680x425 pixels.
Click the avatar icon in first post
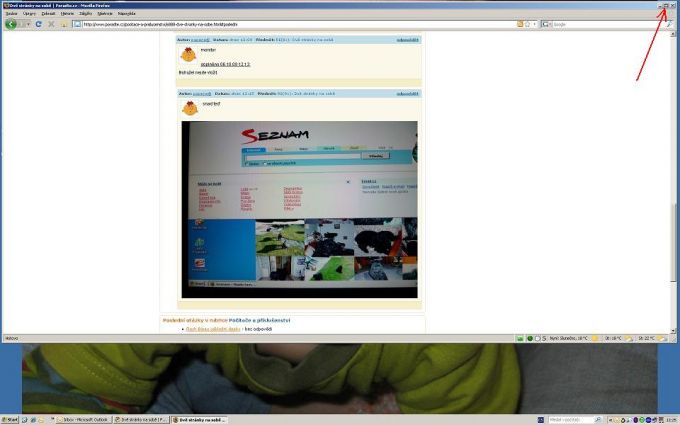[x=188, y=55]
